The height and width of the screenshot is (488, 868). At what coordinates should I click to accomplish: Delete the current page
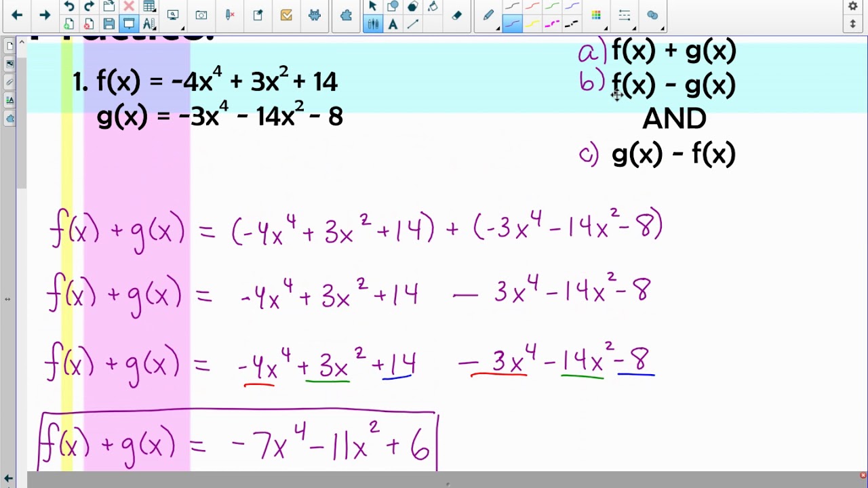click(89, 24)
